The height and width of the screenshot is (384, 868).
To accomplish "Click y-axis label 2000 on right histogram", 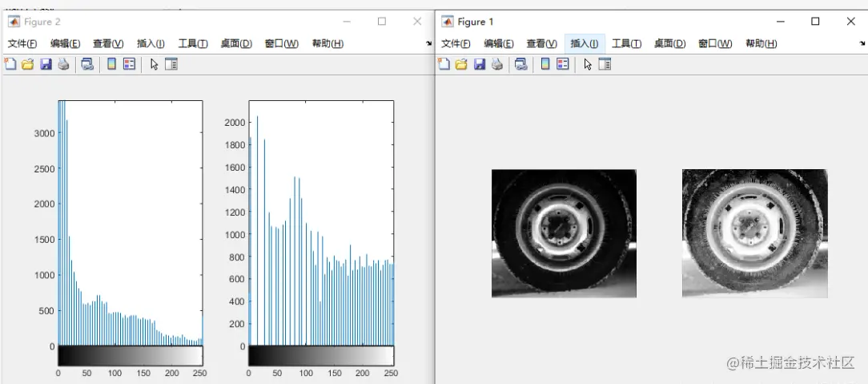I will [x=235, y=123].
